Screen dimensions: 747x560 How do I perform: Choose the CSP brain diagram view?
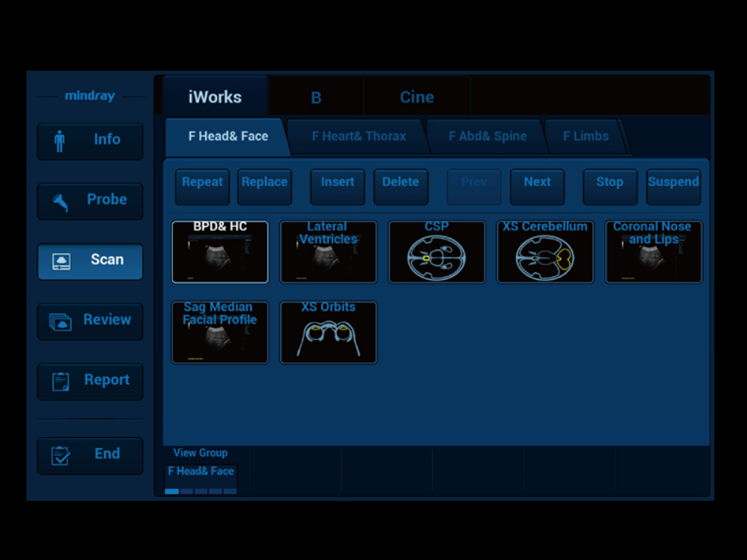point(437,253)
